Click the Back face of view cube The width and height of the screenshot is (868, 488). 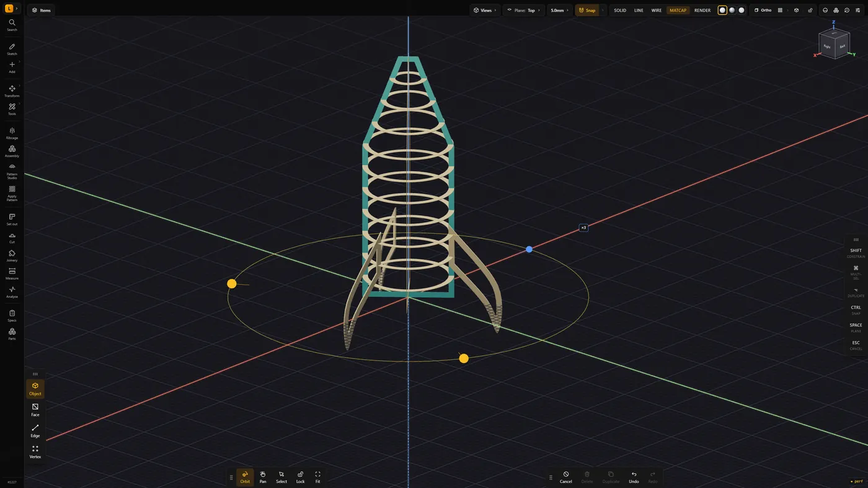click(x=842, y=47)
